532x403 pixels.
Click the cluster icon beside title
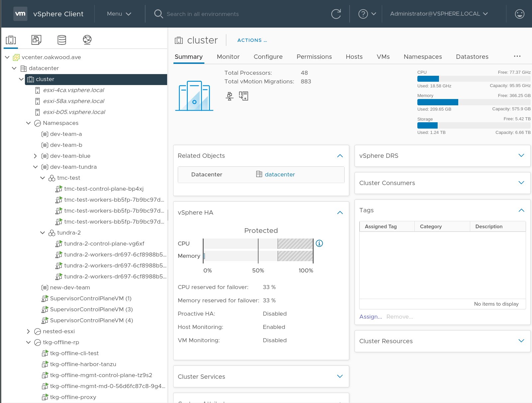point(179,41)
